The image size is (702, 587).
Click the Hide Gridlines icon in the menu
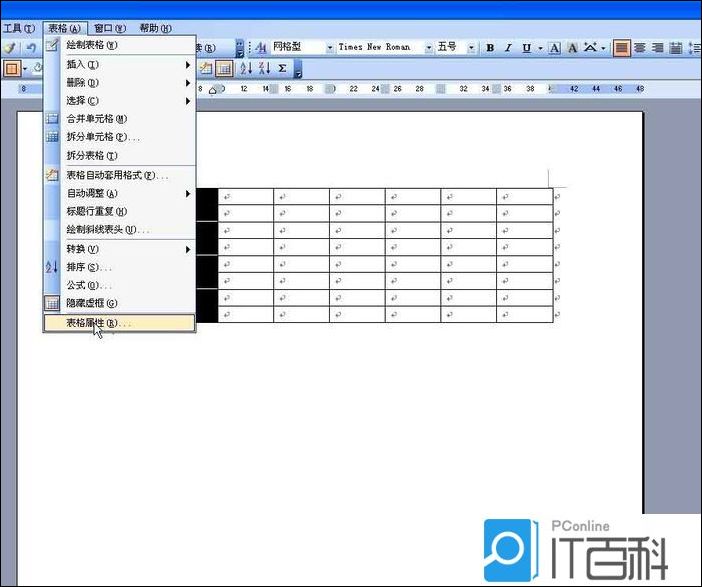click(x=52, y=303)
